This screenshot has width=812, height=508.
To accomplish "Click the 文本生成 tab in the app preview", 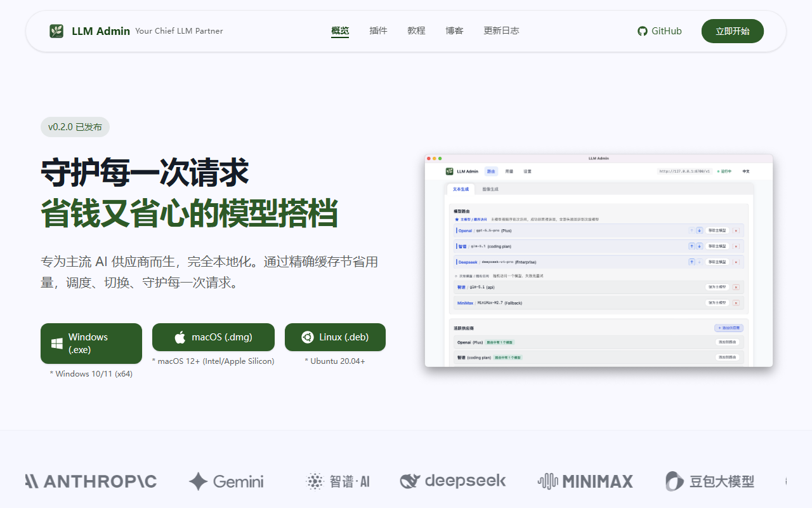I will coord(461,189).
